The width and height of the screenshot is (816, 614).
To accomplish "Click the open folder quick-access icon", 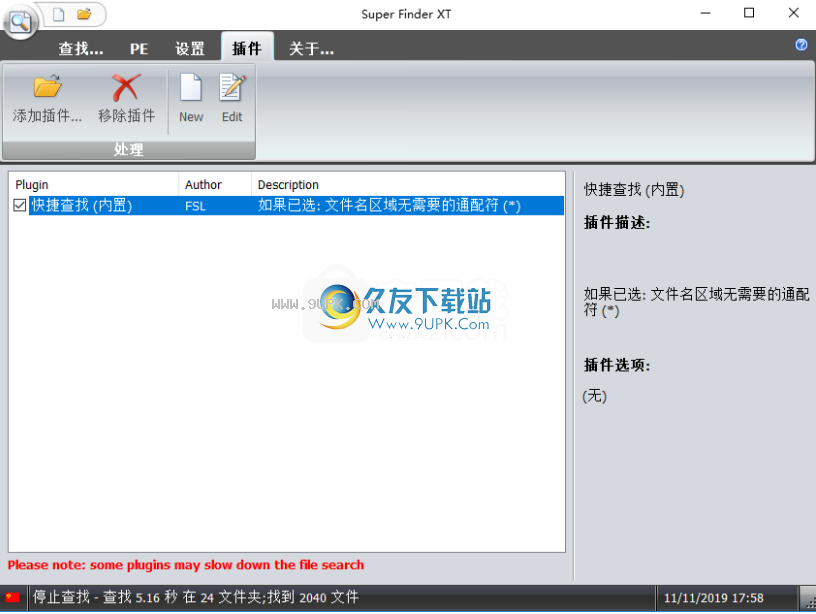I will [x=84, y=14].
